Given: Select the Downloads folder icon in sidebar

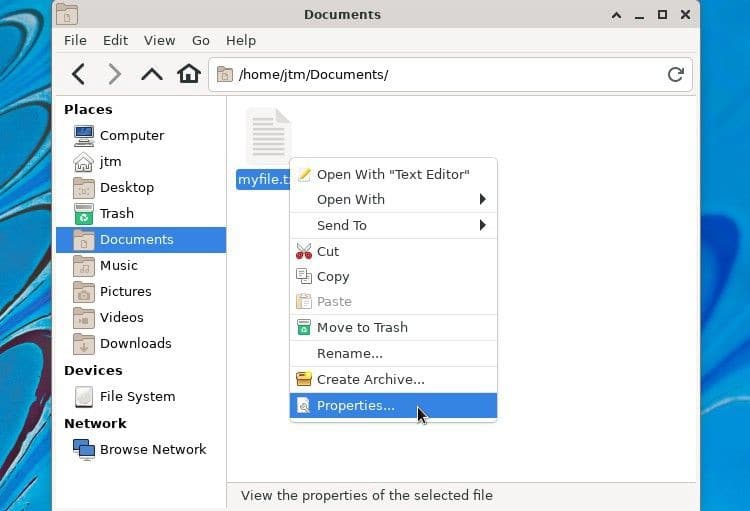Looking at the screenshot, I should click(x=84, y=344).
